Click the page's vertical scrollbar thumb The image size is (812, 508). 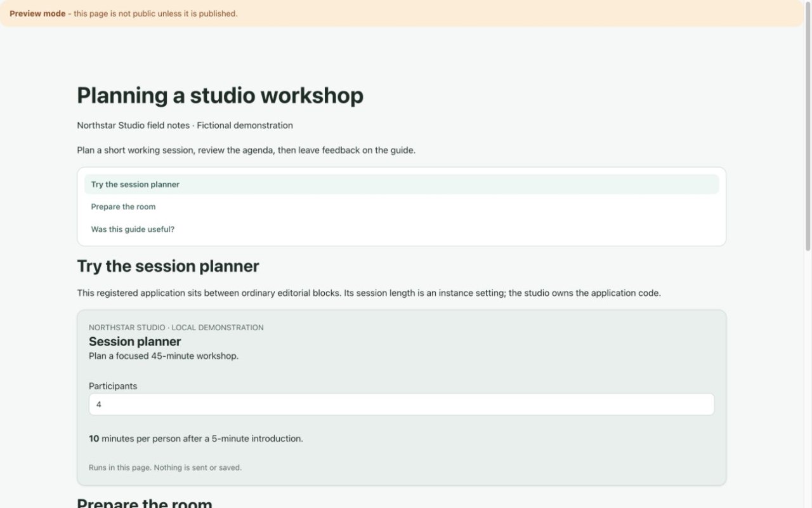coord(808,127)
